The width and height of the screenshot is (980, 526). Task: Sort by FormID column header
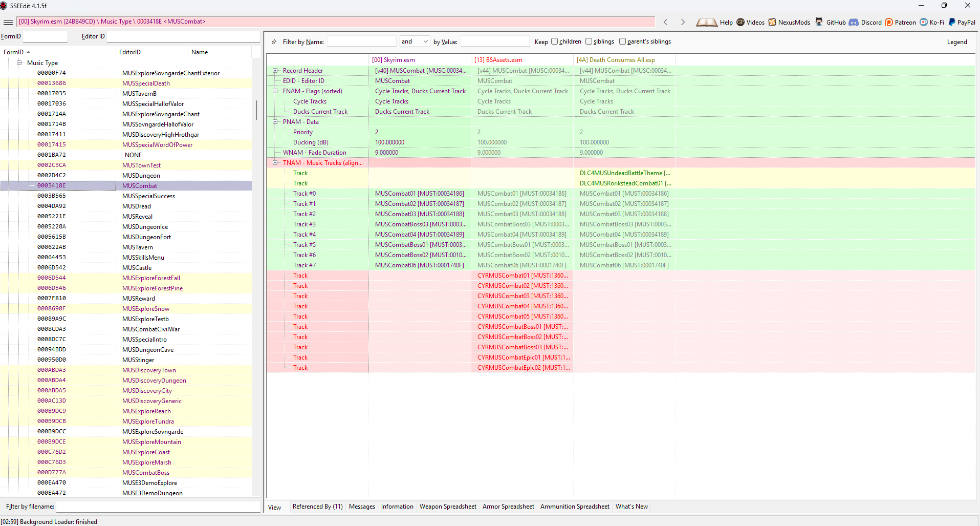coord(58,52)
